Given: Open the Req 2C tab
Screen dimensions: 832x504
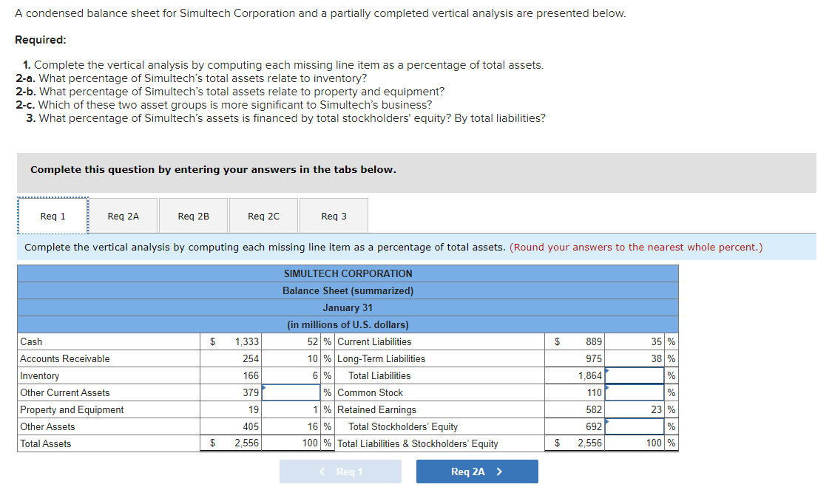Looking at the screenshot, I should tap(263, 215).
